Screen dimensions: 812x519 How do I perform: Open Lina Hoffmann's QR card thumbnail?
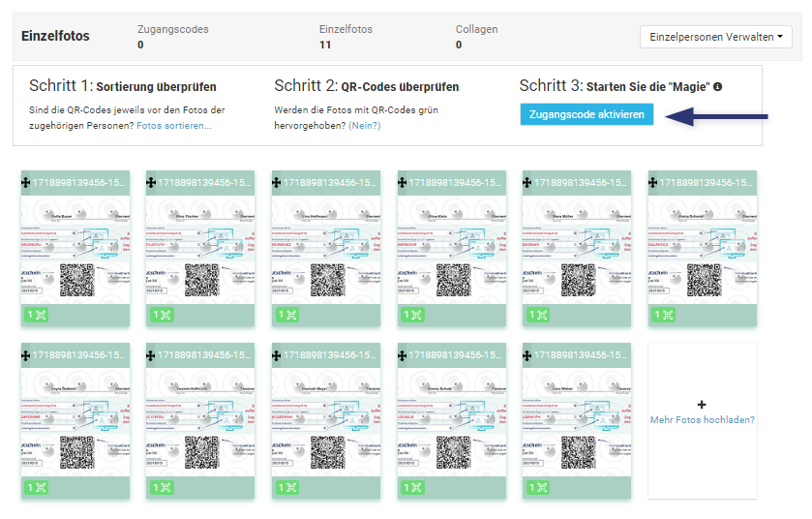[x=326, y=250]
